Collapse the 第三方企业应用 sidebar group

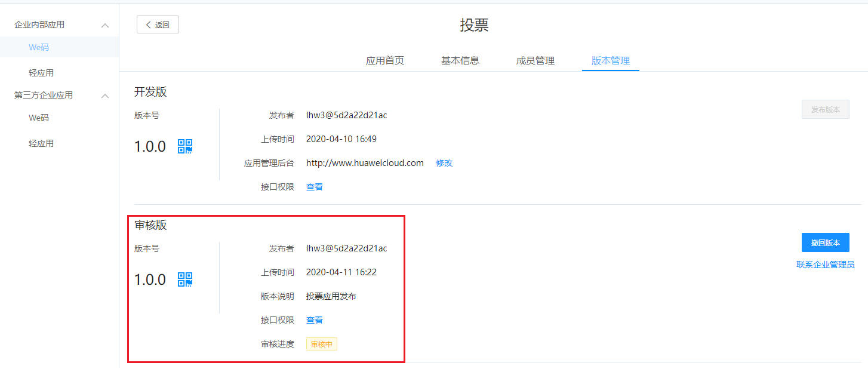(x=105, y=96)
